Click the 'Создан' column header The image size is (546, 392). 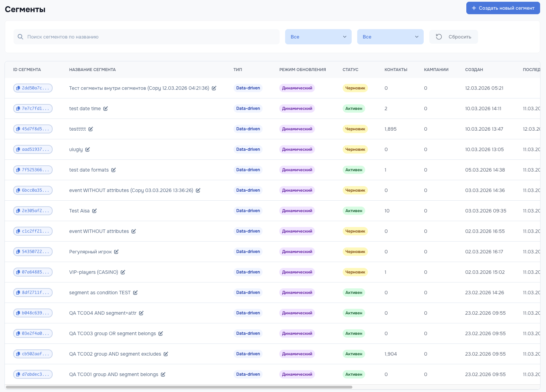pos(474,70)
